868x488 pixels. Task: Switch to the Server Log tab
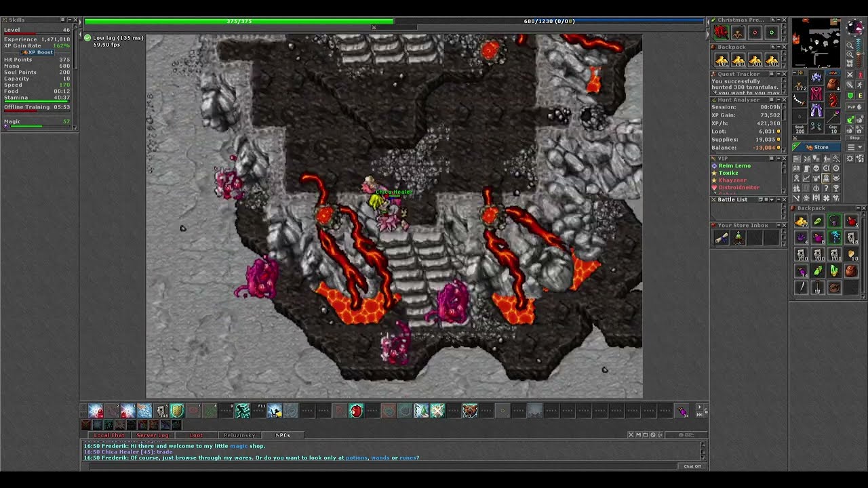153,435
